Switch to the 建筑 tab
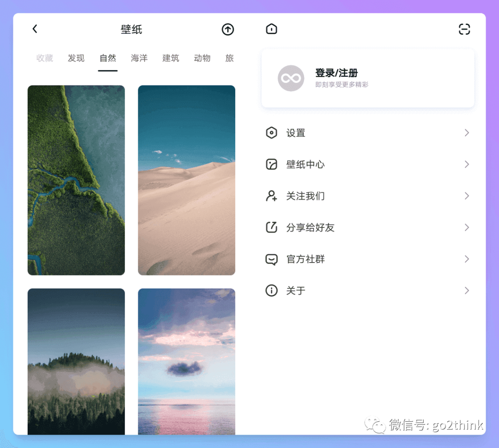 click(170, 58)
